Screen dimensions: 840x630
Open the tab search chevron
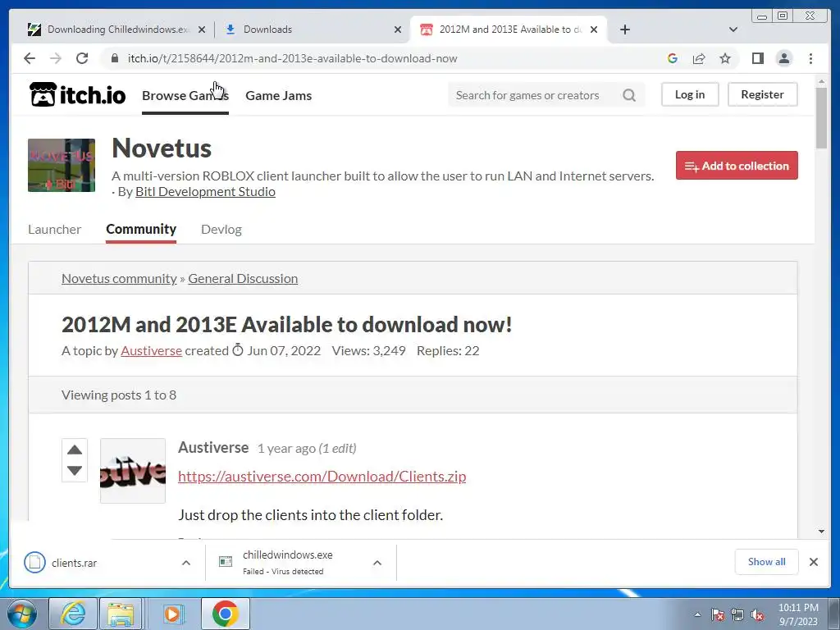(733, 30)
